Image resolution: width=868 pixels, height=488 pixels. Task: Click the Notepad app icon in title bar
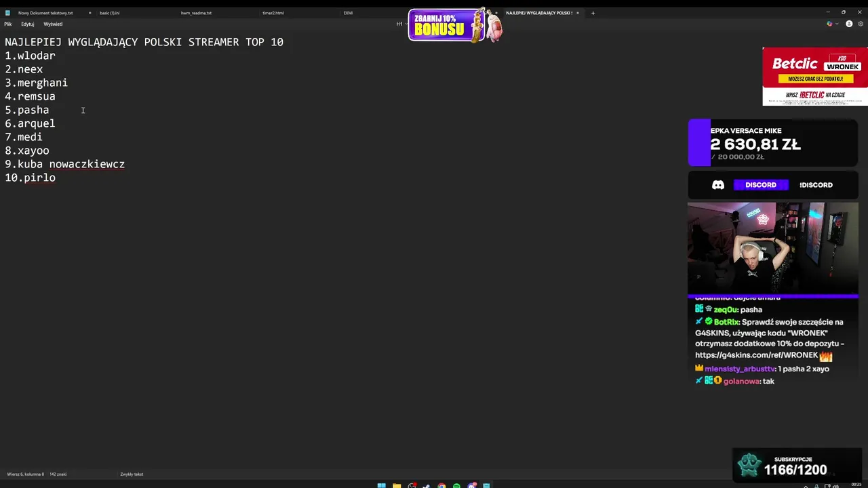point(8,13)
